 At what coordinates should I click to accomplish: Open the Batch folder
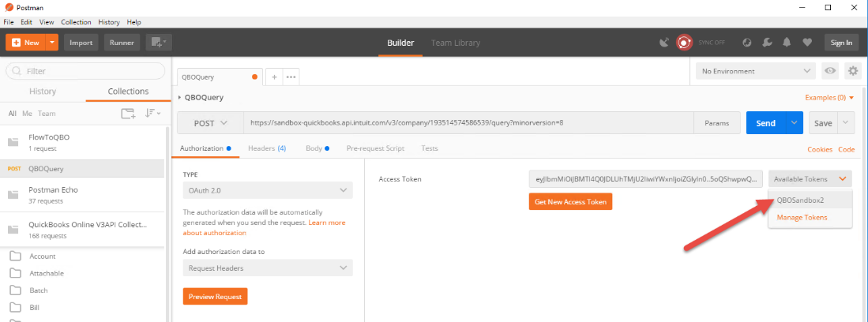click(x=38, y=290)
